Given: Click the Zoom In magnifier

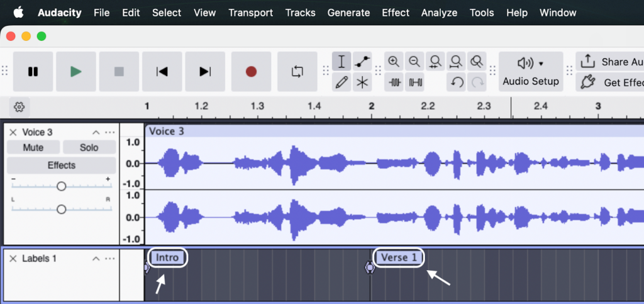Looking at the screenshot, I should tap(394, 62).
